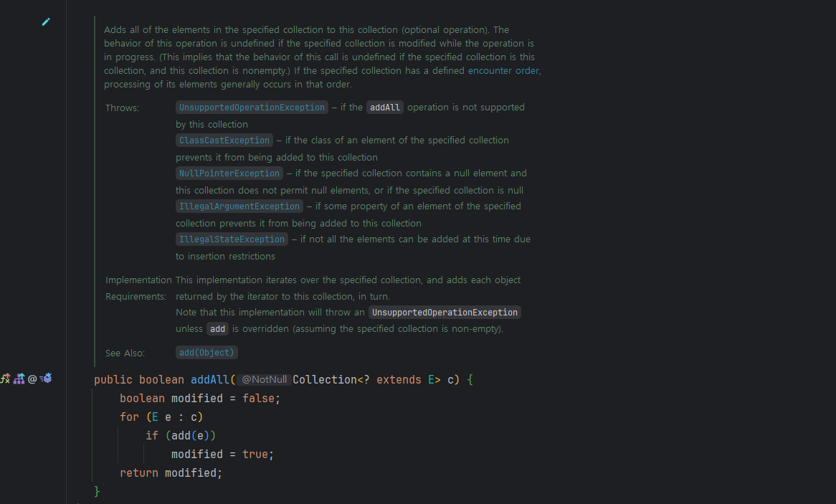
Task: Click the implements-method up-arrow gutter icon
Action: 5,379
